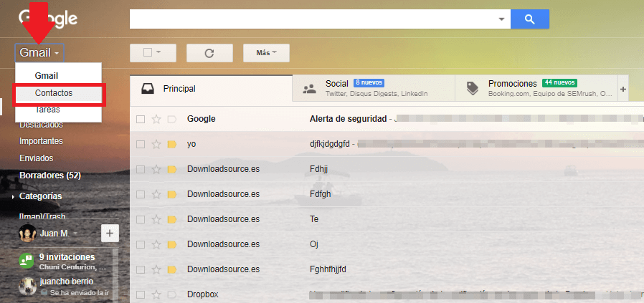Viewport: 644px width, 303px height.
Task: Click Juan M. profile avatar
Action: [27, 234]
